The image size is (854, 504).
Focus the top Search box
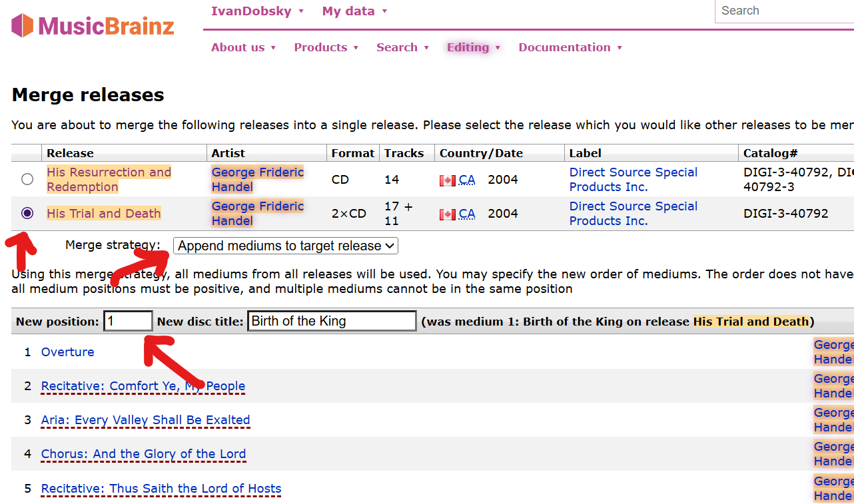click(x=783, y=11)
